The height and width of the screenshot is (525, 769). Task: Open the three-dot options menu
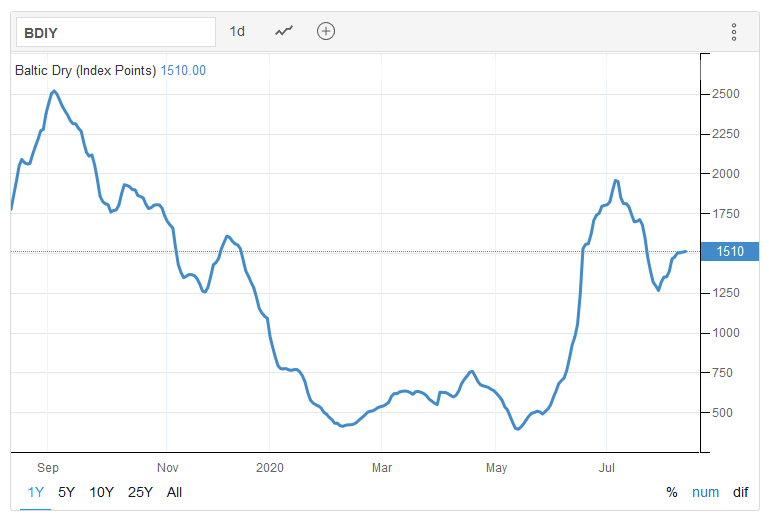(734, 32)
